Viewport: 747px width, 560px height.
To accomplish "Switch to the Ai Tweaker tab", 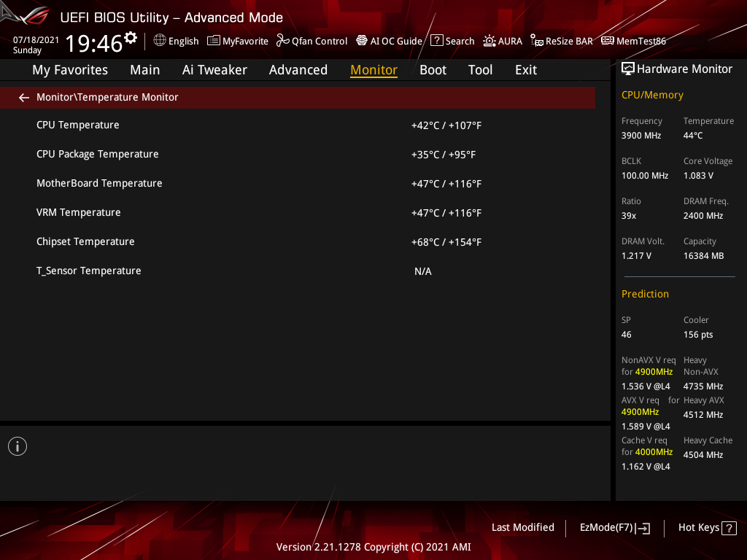I will [x=214, y=69].
